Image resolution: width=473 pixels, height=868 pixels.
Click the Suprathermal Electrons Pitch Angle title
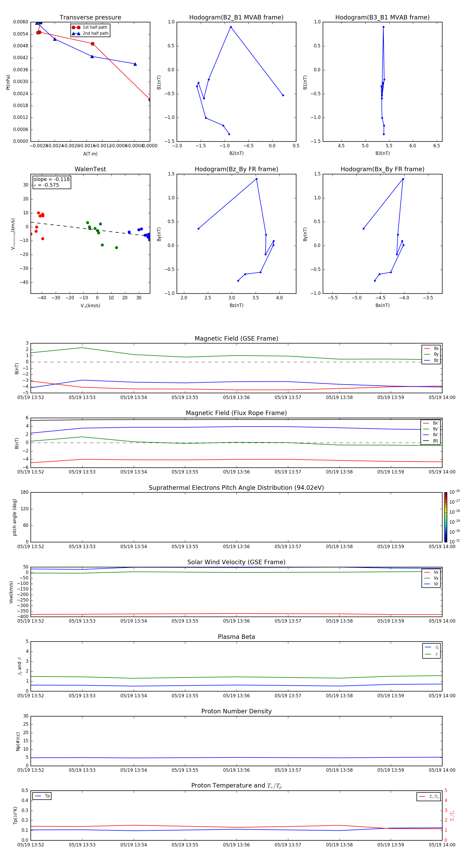[236, 488]
